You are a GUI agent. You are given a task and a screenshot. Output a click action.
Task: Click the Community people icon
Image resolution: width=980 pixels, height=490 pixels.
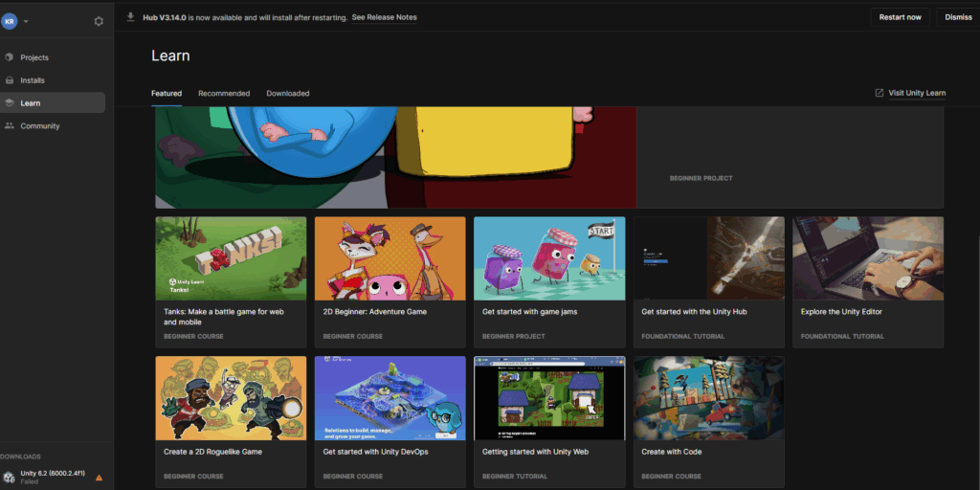coord(10,126)
